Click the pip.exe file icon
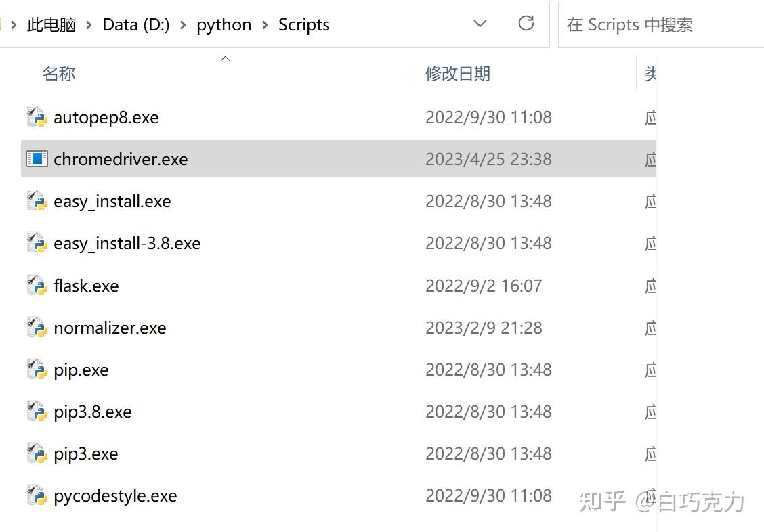This screenshot has height=532, width=764. [x=37, y=370]
